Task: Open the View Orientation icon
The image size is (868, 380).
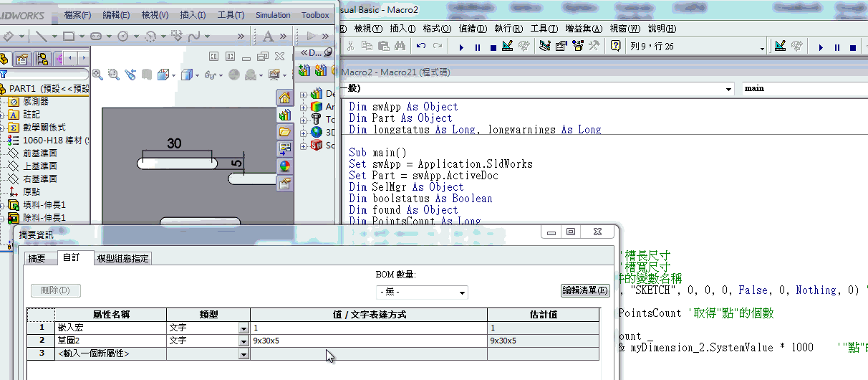Action: [x=163, y=74]
